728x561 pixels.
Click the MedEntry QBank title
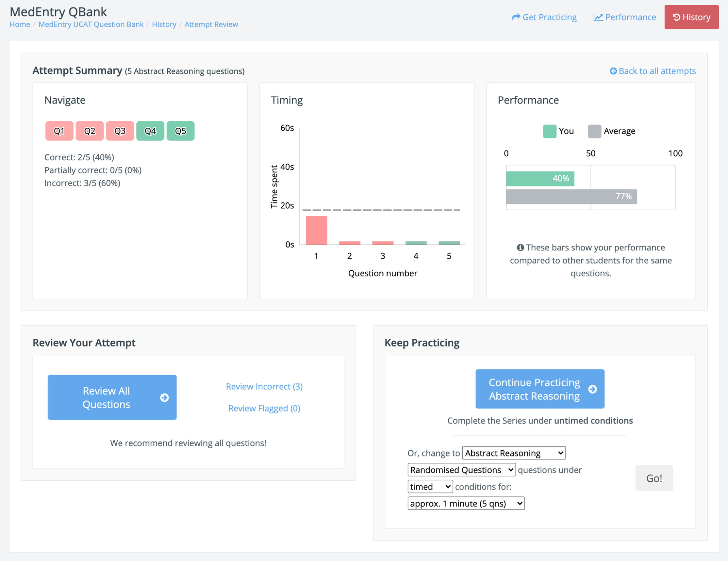tap(58, 12)
